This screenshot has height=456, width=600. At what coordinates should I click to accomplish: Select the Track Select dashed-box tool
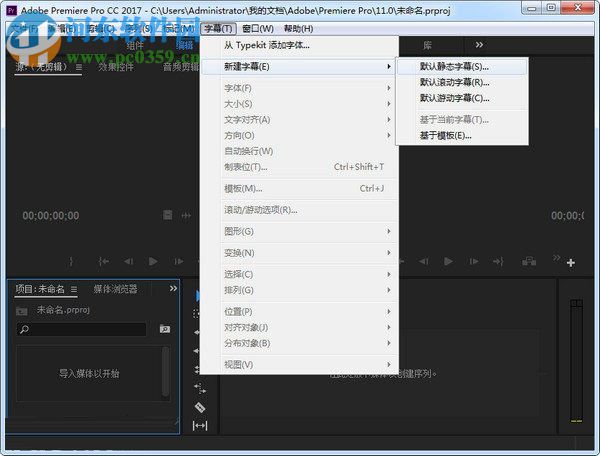pos(196,314)
